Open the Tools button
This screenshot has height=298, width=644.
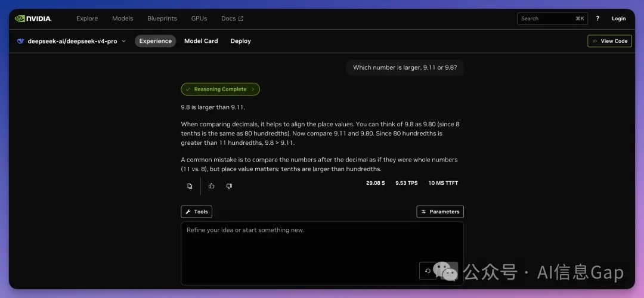coord(196,212)
